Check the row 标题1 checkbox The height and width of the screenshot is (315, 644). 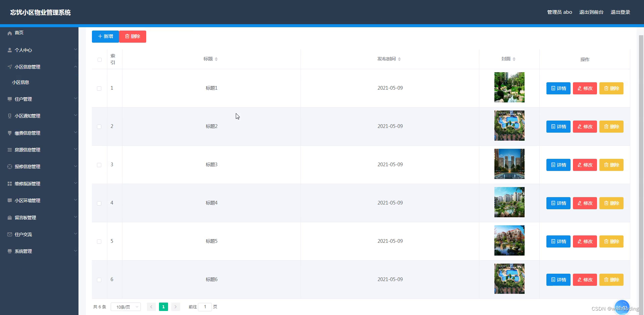coord(99,88)
